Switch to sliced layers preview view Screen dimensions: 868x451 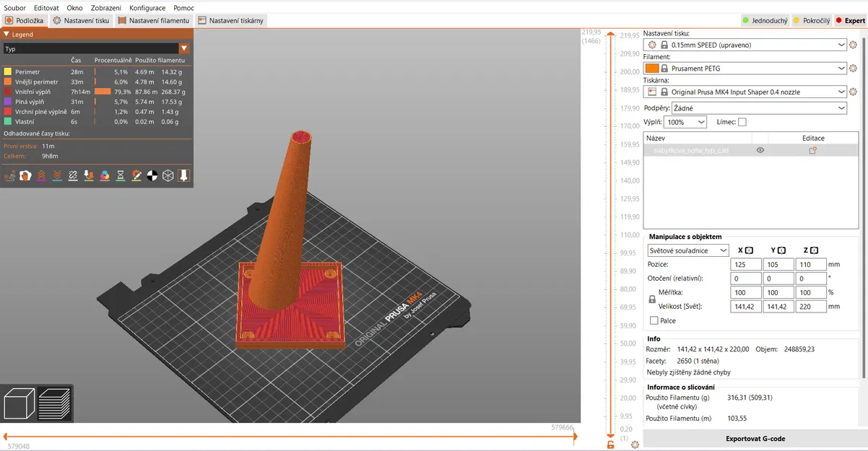pos(54,404)
